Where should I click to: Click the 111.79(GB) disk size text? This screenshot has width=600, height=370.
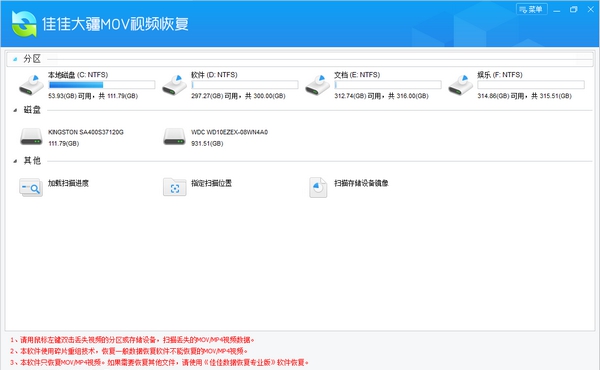64,143
